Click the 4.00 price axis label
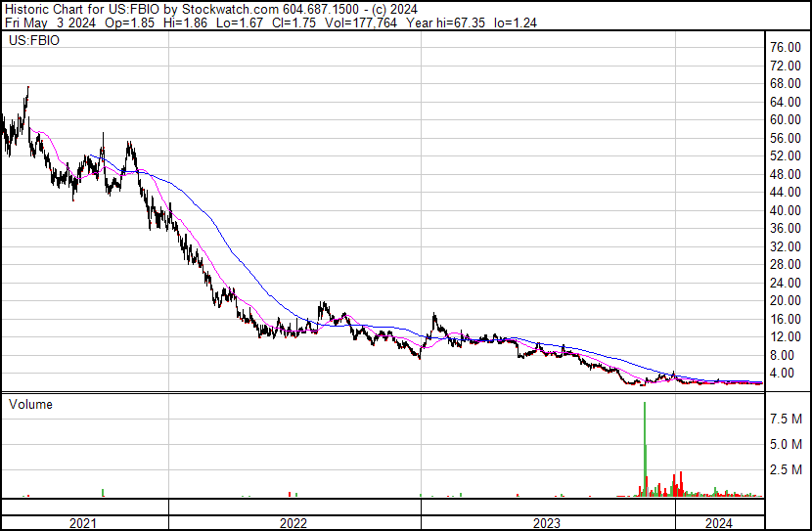This screenshot has width=812, height=531. click(782, 374)
